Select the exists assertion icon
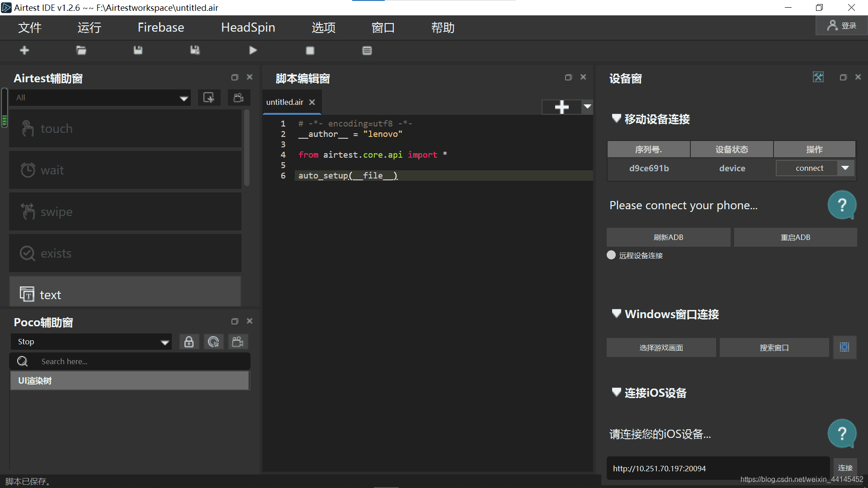Screen dimensions: 868x488 (28, 253)
